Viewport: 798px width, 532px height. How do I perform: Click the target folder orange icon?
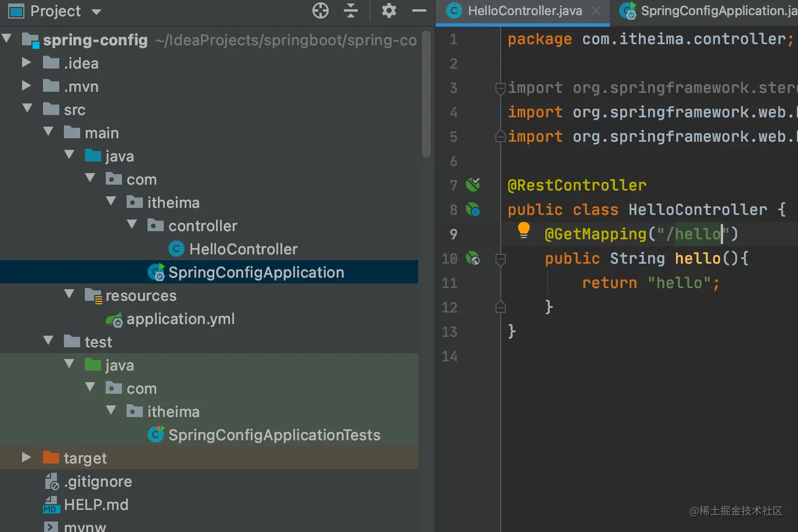tap(51, 458)
